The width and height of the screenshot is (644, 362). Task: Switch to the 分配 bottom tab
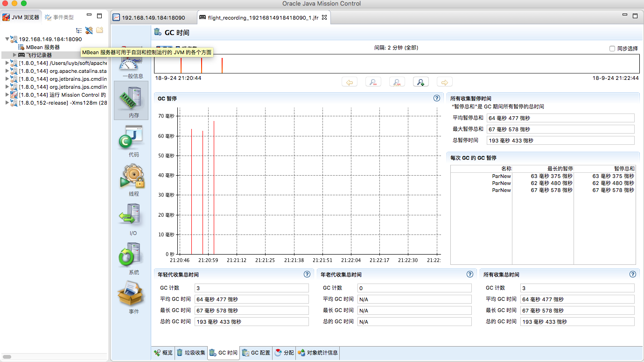pos(284,353)
